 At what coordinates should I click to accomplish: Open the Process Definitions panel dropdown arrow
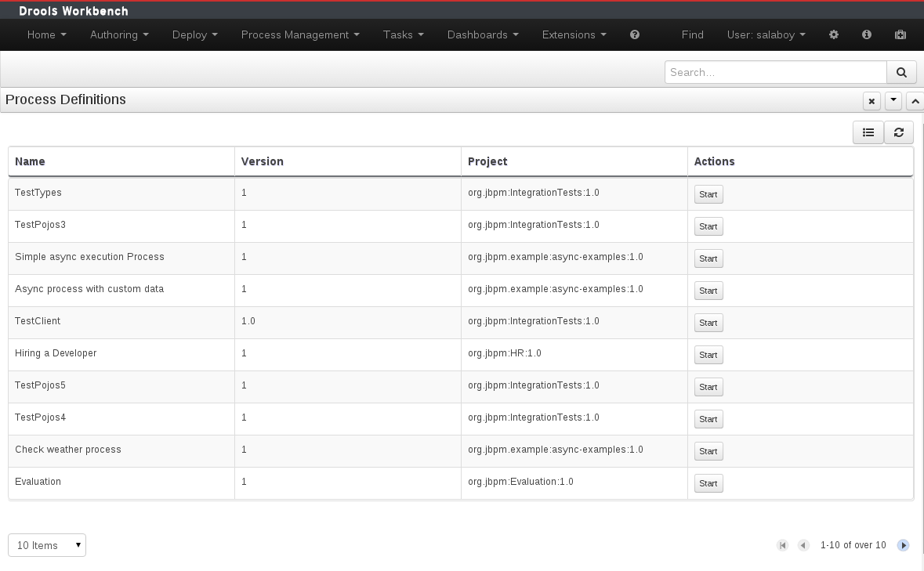pos(893,100)
